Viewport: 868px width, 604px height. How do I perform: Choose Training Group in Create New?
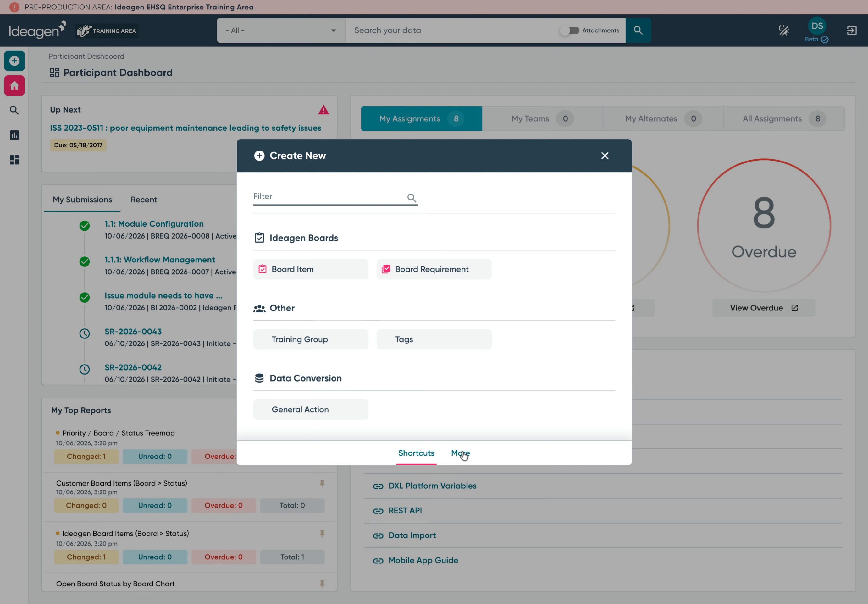pyautogui.click(x=311, y=339)
